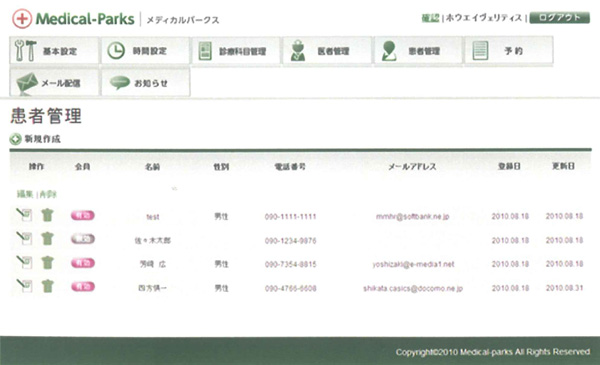Image resolution: width=600 pixels, height=365 pixels.
Task: Click the shikata docomo.ne.jp email
Action: (413, 288)
